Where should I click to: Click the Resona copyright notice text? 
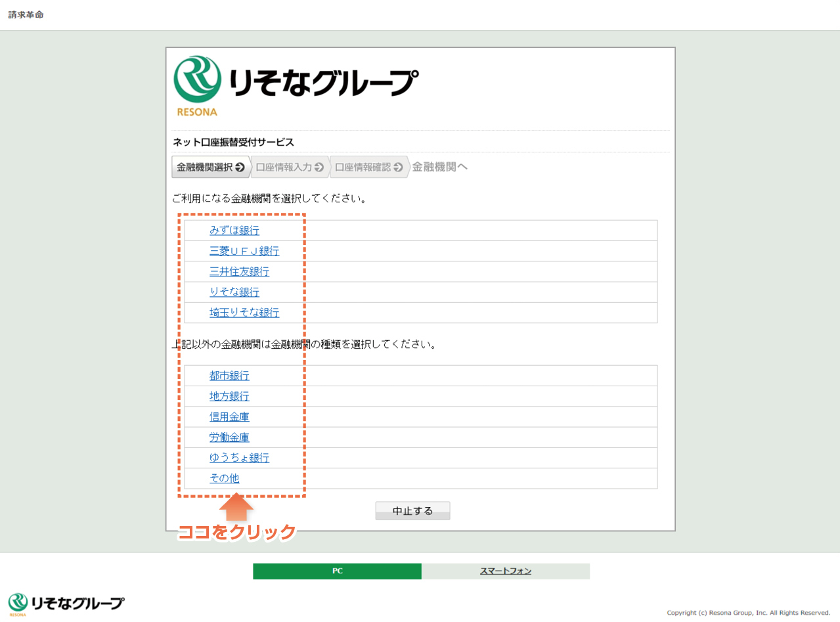point(749,612)
